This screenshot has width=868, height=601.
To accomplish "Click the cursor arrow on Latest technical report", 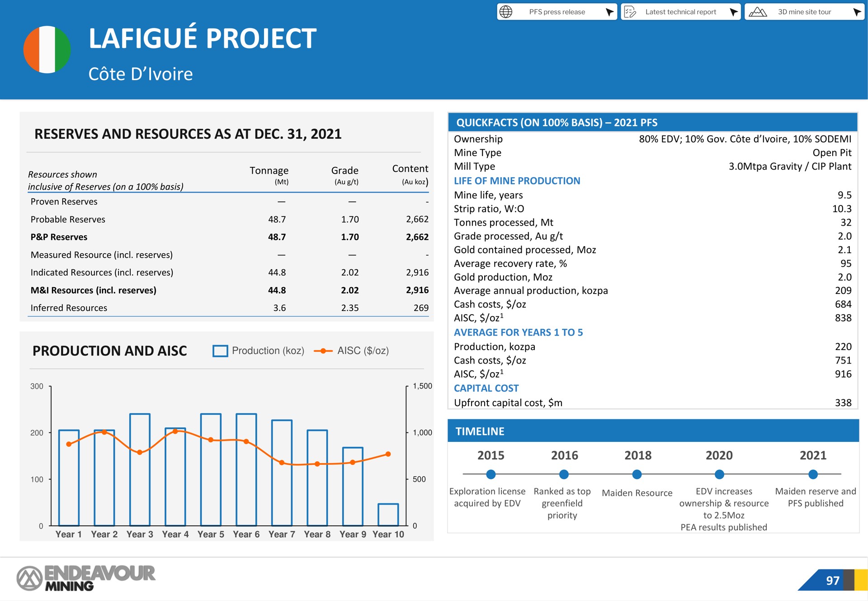I will click(x=733, y=12).
